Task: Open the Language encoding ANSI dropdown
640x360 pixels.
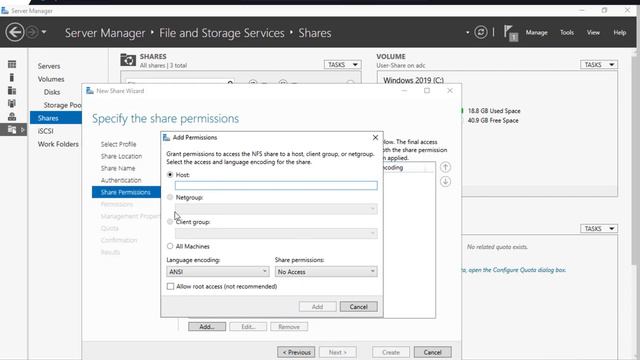Action: coord(218,271)
